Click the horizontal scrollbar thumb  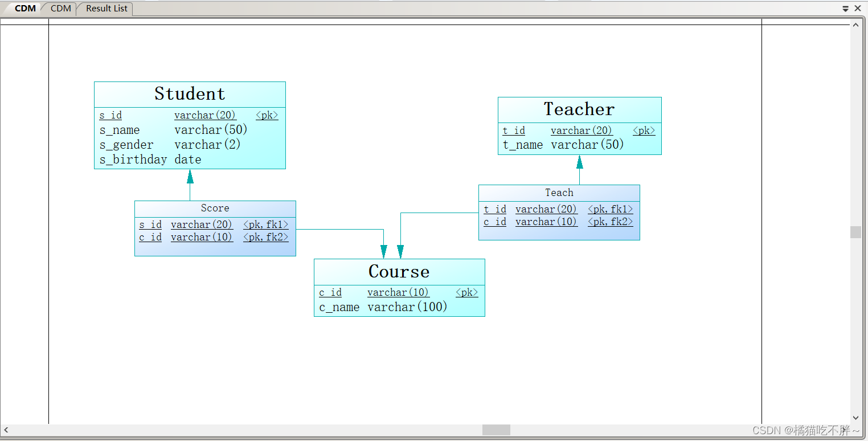[496, 430]
